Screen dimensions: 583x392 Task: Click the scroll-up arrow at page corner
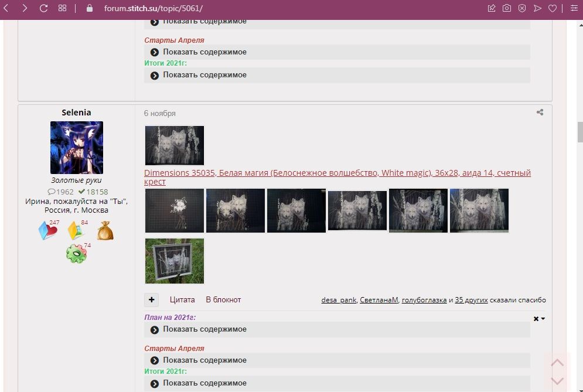(557, 363)
